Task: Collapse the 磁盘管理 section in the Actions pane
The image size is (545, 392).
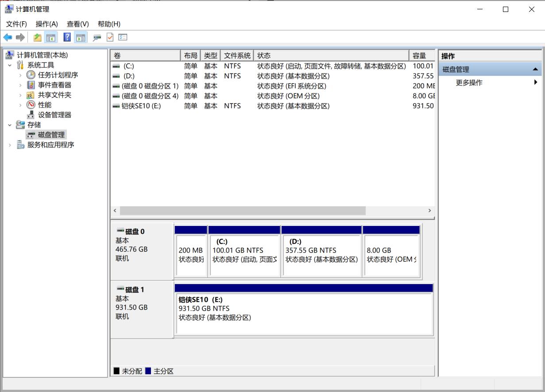Action: click(x=535, y=69)
